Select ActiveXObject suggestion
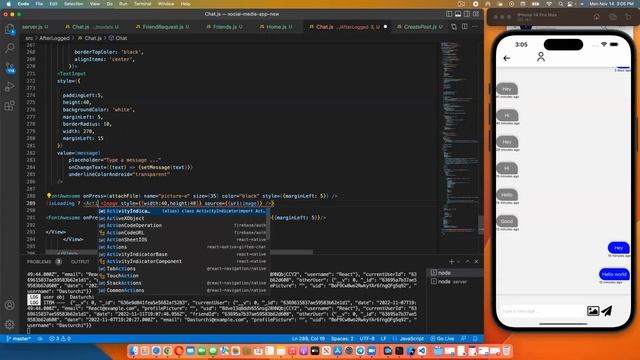The image size is (640, 360). click(x=183, y=218)
